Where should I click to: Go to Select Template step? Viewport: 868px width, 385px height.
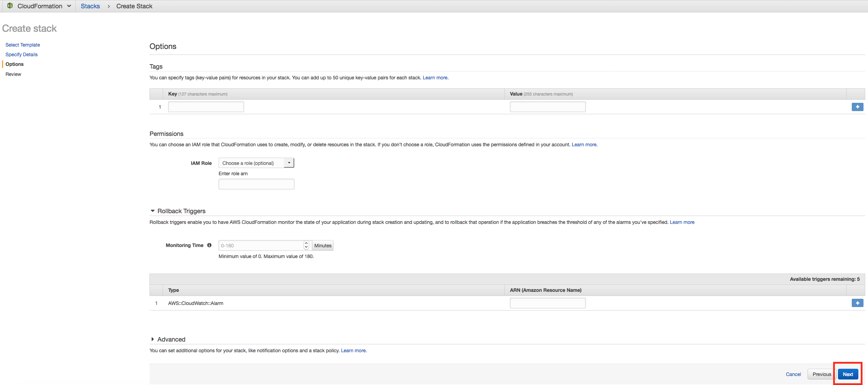pyautogui.click(x=23, y=45)
